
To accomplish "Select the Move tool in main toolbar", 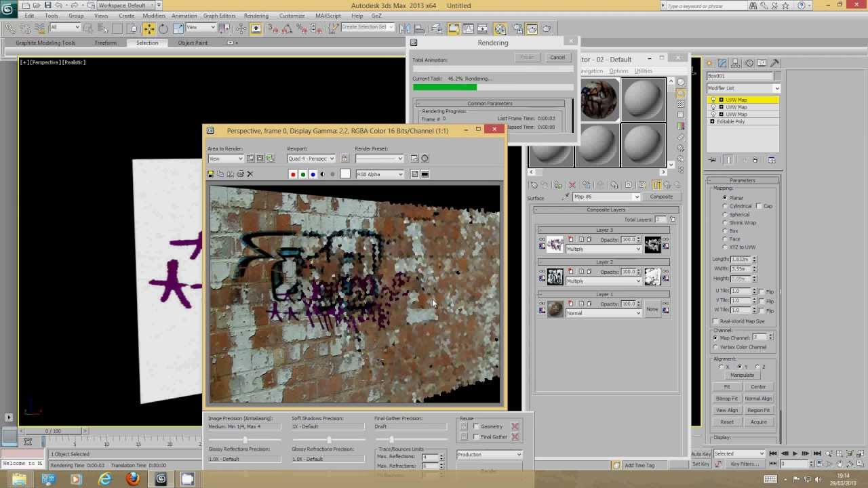I will coord(149,28).
